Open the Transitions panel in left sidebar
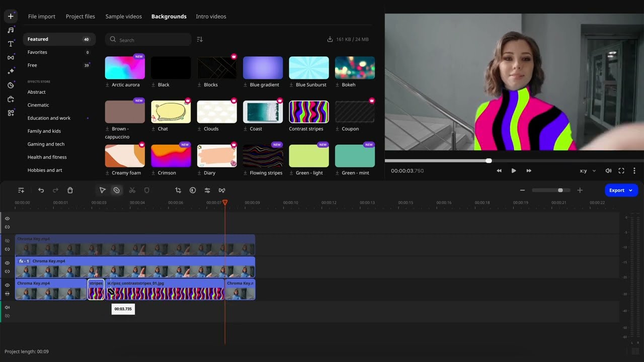This screenshot has width=644, height=362. (x=11, y=58)
